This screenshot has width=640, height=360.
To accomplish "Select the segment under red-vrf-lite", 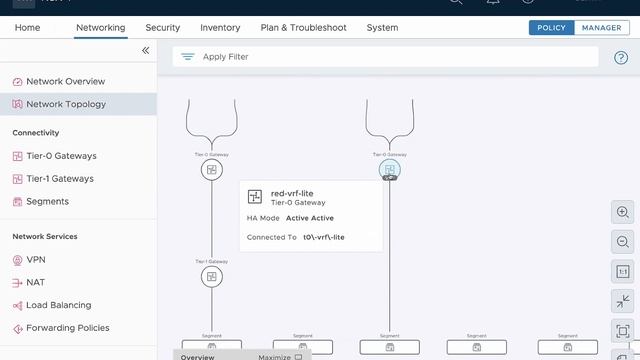I will (389, 347).
